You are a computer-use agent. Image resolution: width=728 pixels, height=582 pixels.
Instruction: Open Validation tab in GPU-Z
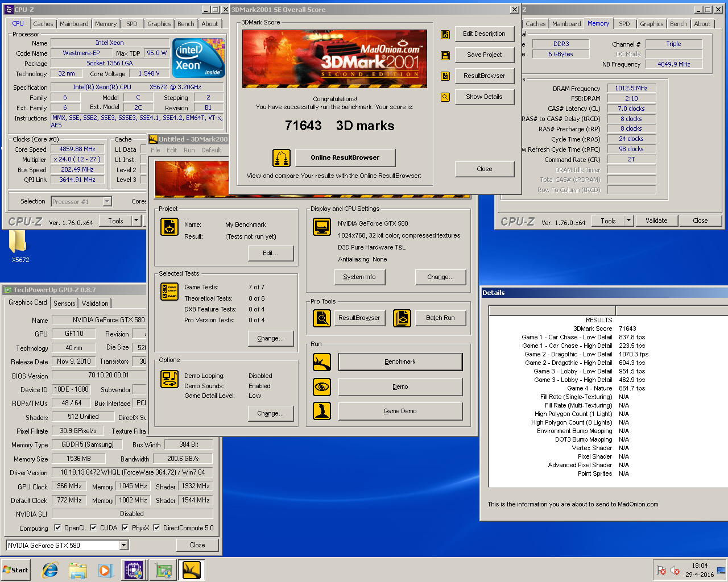tap(95, 304)
